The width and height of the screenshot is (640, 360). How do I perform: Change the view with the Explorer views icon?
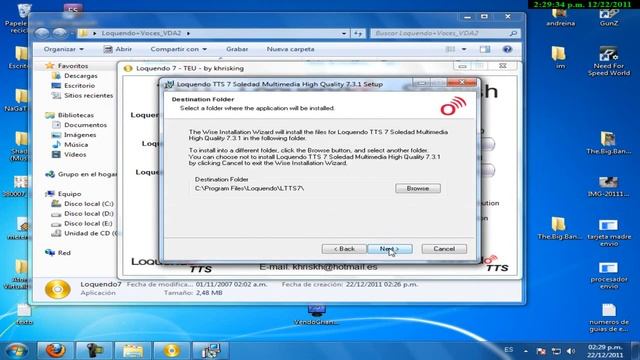tap(450, 49)
